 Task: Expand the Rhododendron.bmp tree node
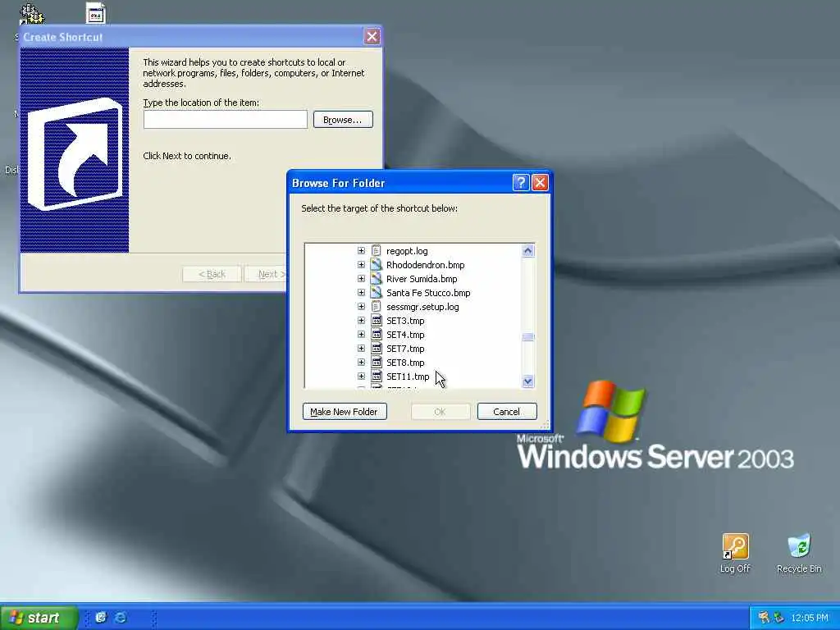tap(361, 265)
